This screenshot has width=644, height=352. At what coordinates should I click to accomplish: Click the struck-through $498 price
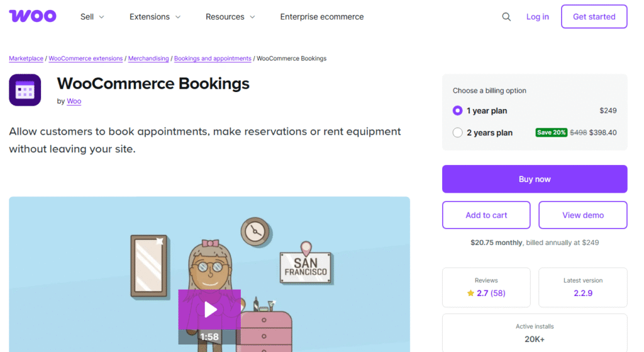579,132
